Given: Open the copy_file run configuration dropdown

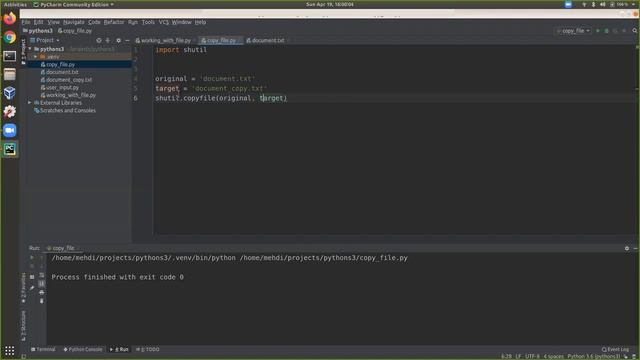Looking at the screenshot, I should point(573,31).
